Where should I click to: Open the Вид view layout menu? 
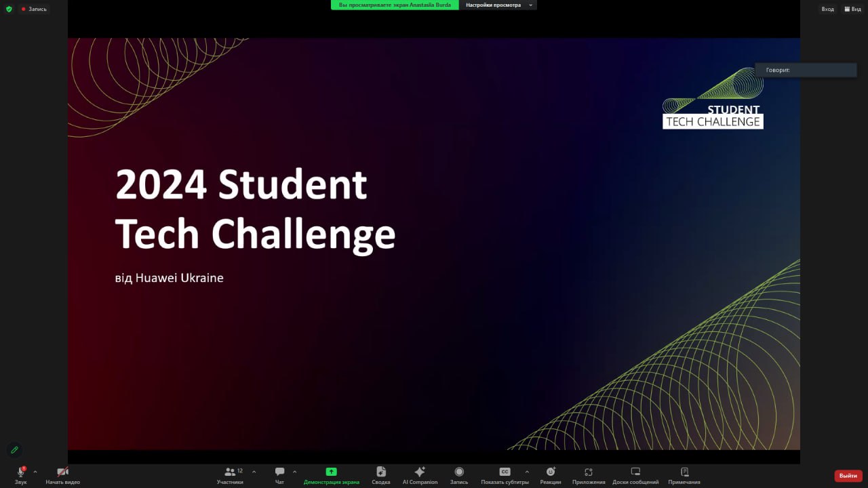tap(852, 9)
